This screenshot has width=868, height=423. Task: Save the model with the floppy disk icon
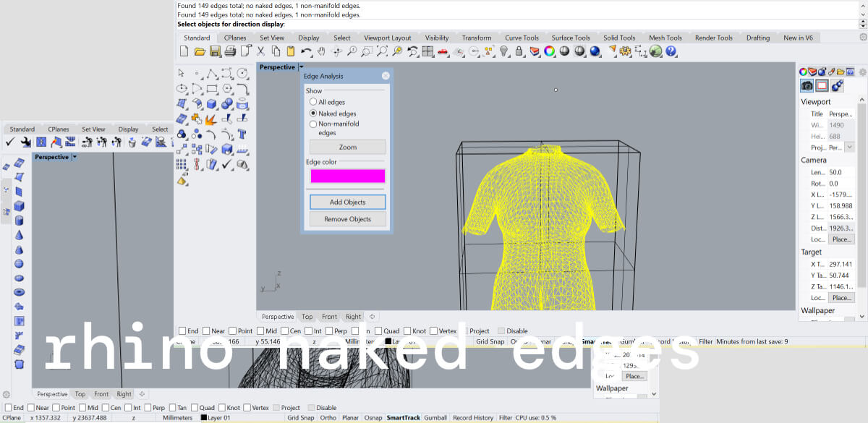point(215,51)
